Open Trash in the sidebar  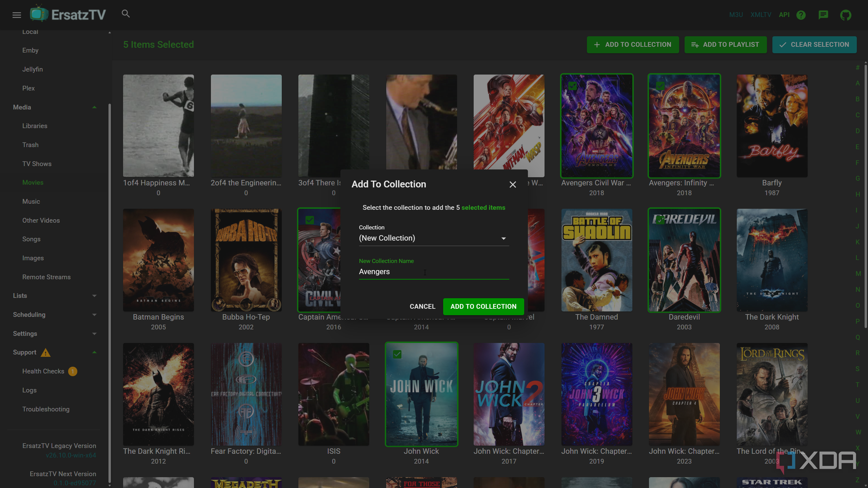click(31, 145)
